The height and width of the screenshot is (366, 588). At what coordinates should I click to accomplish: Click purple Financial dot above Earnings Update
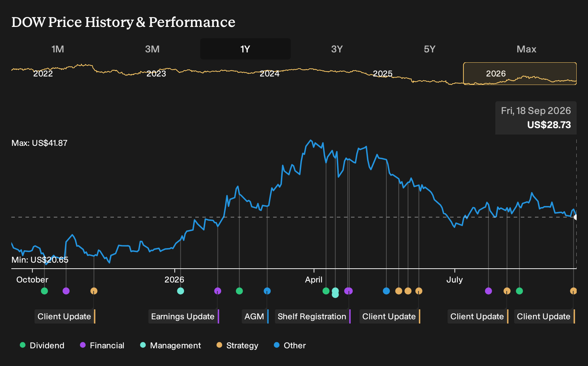[x=218, y=291]
